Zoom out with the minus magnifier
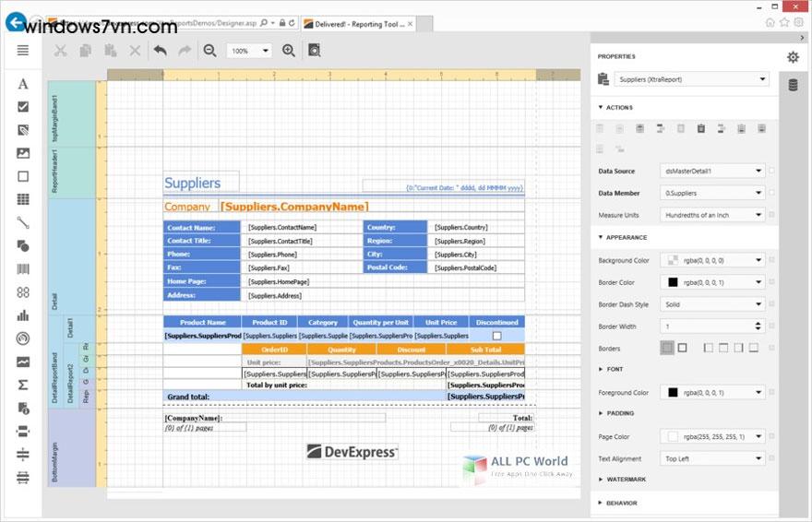This screenshot has height=522, width=812. [209, 51]
